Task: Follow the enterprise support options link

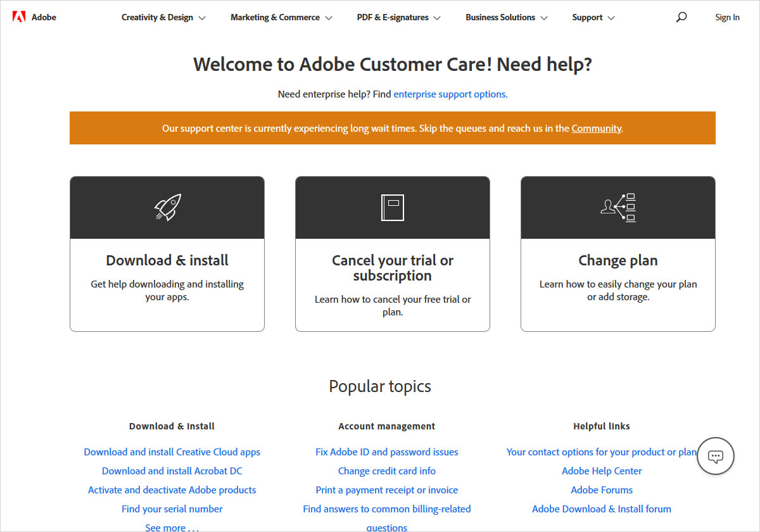Action: 450,94
